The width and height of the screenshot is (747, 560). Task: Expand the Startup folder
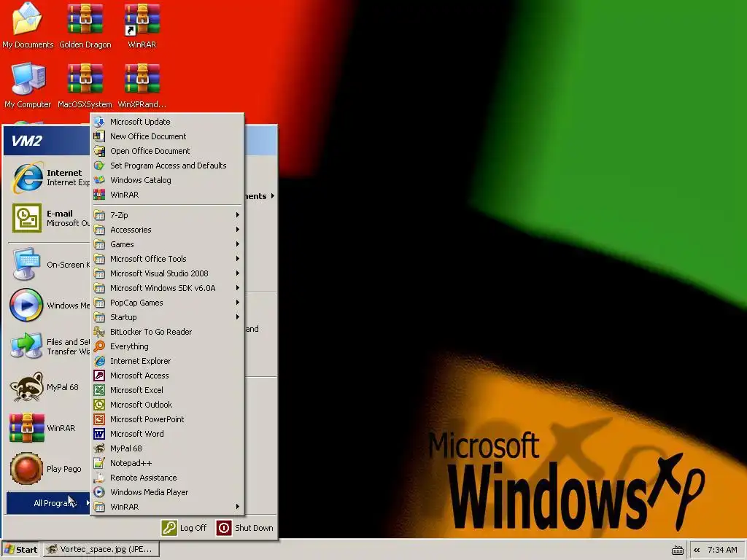click(x=167, y=317)
